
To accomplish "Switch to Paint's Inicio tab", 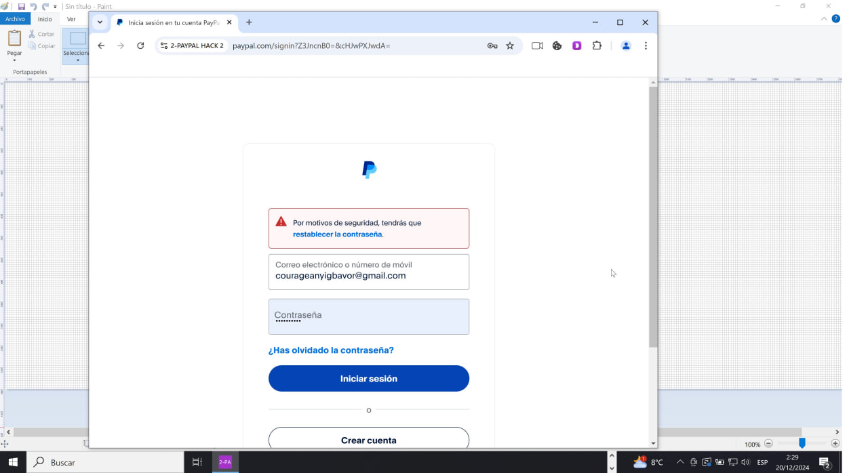I will (45, 19).
